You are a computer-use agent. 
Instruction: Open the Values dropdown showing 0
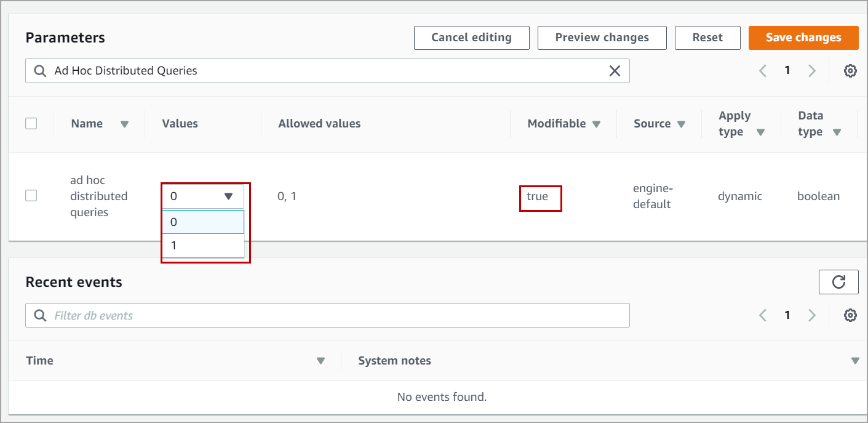pyautogui.click(x=202, y=196)
